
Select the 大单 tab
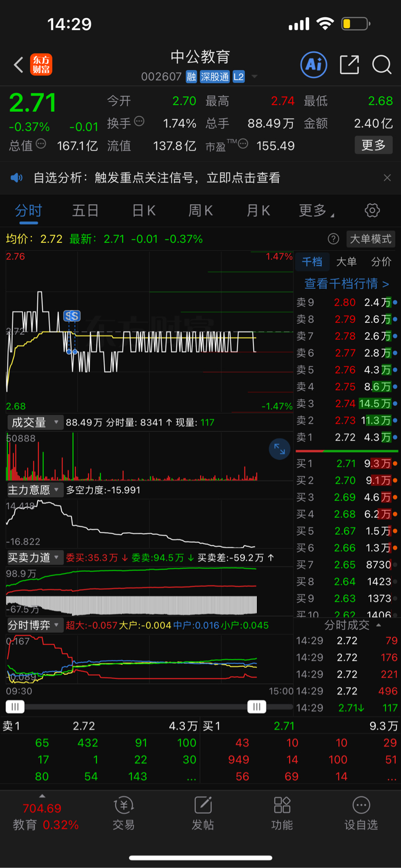(x=346, y=262)
